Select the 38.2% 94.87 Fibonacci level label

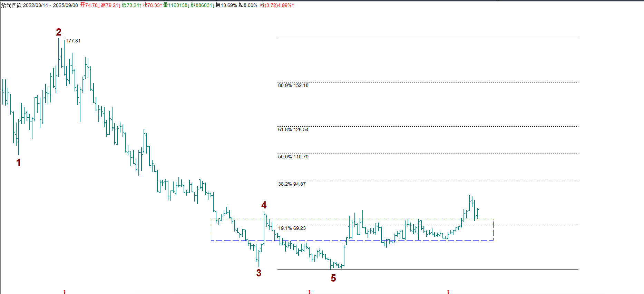pos(292,184)
